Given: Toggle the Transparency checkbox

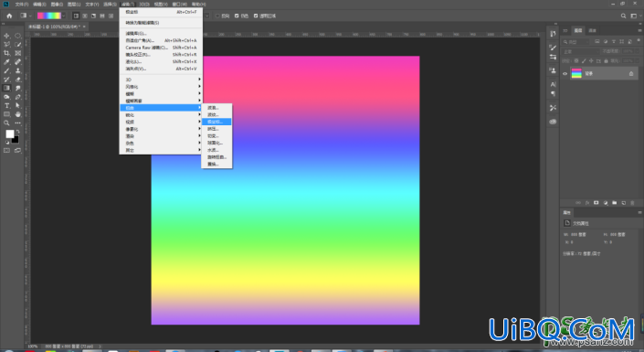Looking at the screenshot, I should coord(256,16).
